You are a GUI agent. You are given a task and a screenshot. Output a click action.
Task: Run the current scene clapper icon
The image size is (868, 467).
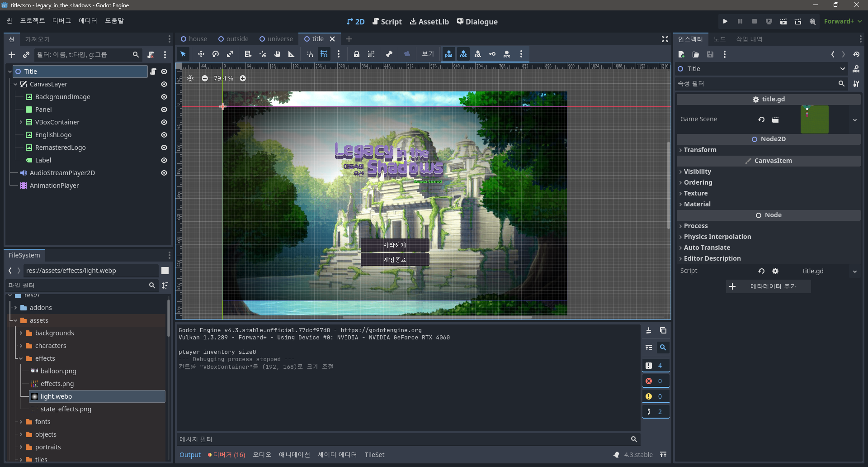pyautogui.click(x=783, y=21)
